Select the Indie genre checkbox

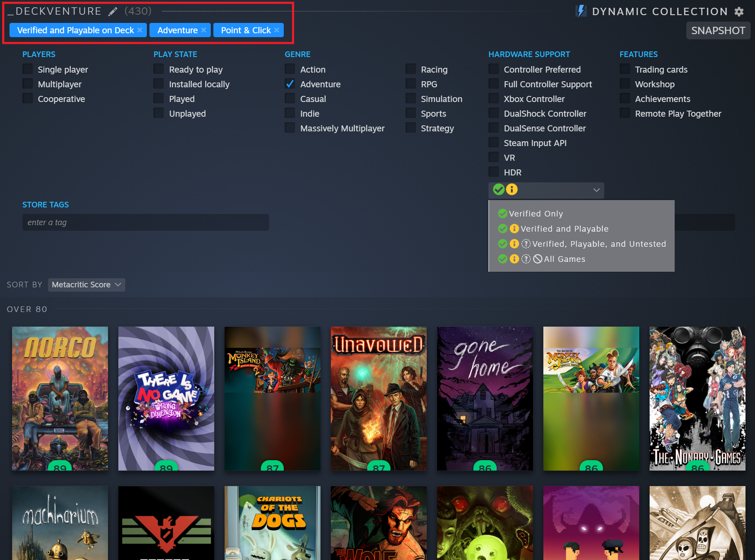(x=290, y=113)
